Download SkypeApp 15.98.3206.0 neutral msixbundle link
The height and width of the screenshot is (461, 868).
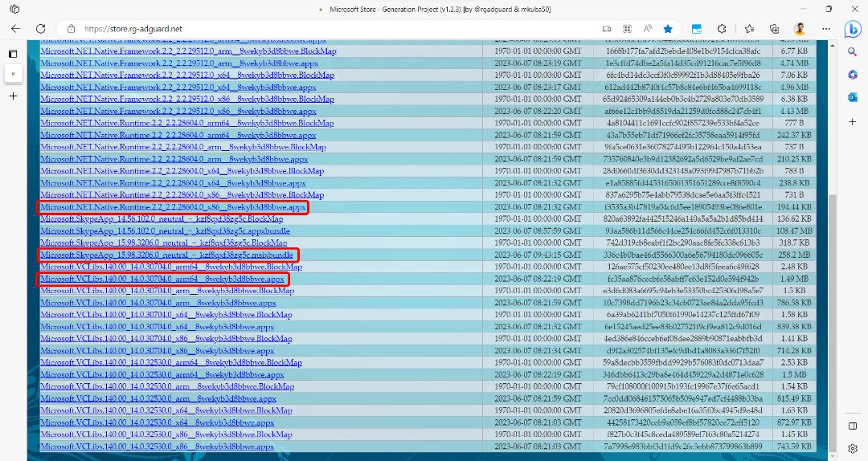click(x=166, y=255)
